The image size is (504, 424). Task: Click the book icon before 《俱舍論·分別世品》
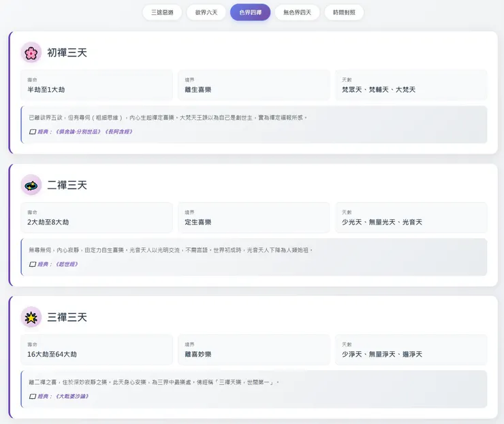[33, 132]
